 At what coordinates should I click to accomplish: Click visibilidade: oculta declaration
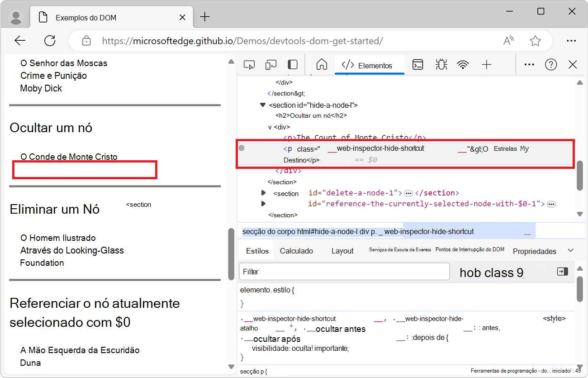pos(300,348)
